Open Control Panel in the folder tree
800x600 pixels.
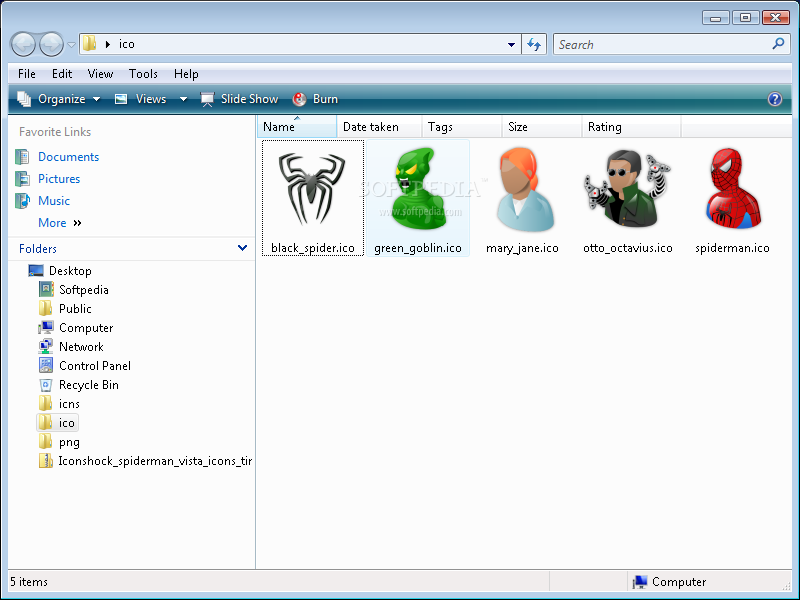tap(95, 366)
